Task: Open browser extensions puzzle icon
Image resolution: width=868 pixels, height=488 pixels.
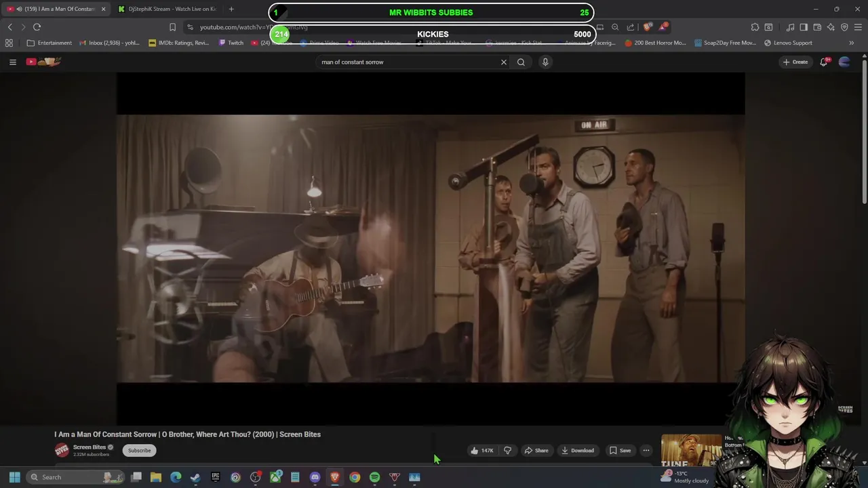Action: coord(755,27)
